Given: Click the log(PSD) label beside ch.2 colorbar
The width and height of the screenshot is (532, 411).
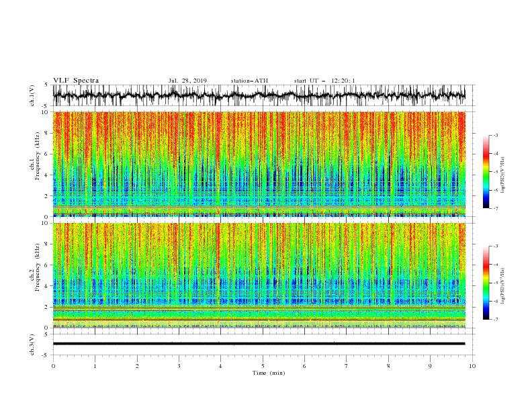Looking at the screenshot, I should point(502,286).
